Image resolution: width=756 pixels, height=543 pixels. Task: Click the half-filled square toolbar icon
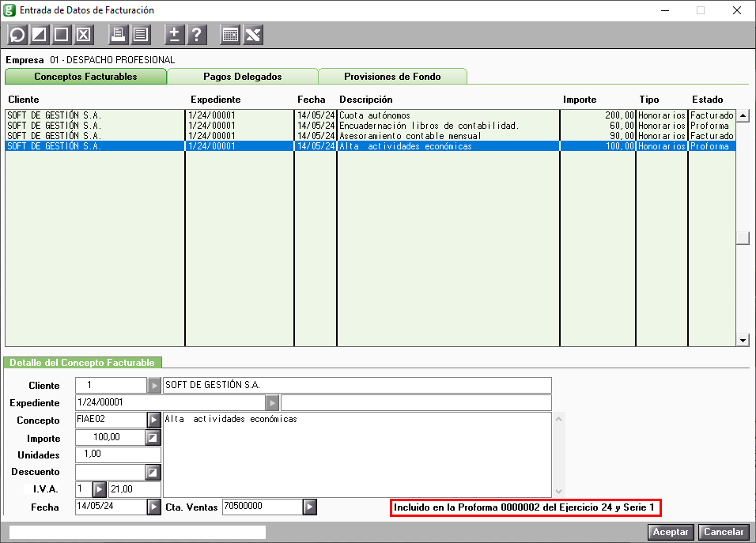(x=39, y=35)
